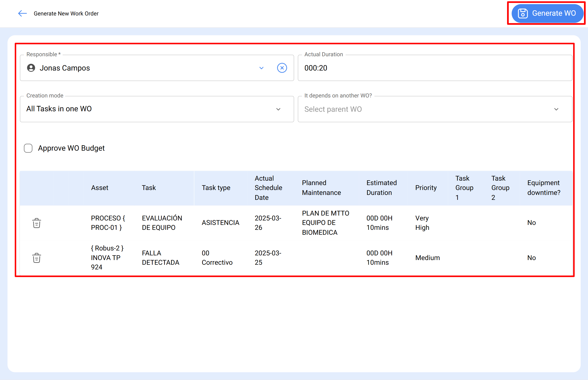Expand the Responsible selection dropdown chevron

click(x=261, y=68)
